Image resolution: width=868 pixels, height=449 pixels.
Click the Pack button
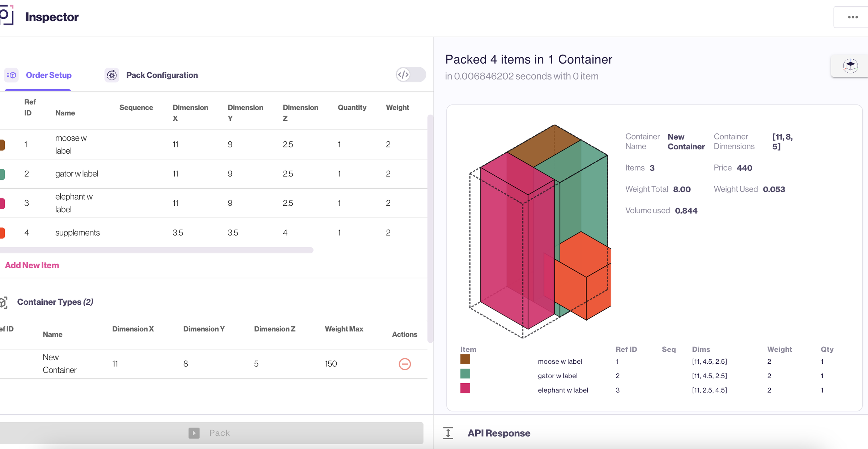[212, 433]
